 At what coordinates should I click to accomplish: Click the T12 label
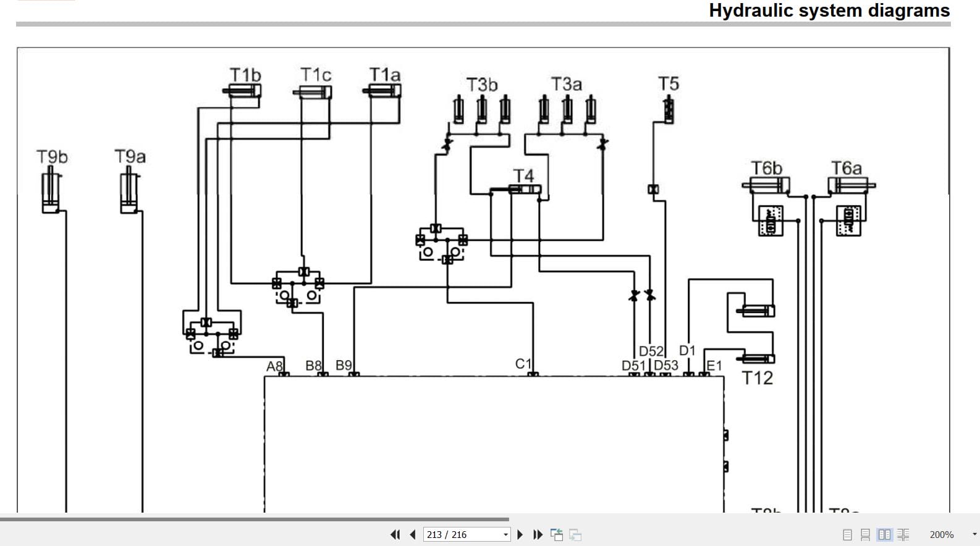click(x=758, y=378)
